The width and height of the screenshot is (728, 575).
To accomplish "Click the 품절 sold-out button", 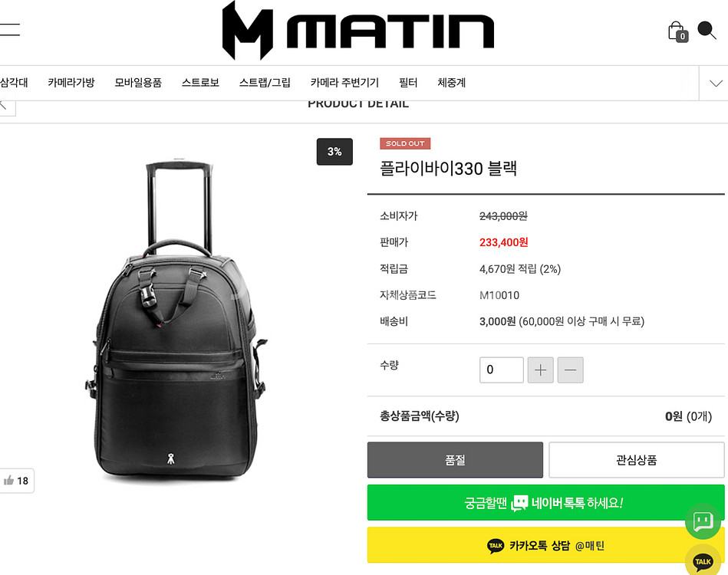I will click(455, 460).
